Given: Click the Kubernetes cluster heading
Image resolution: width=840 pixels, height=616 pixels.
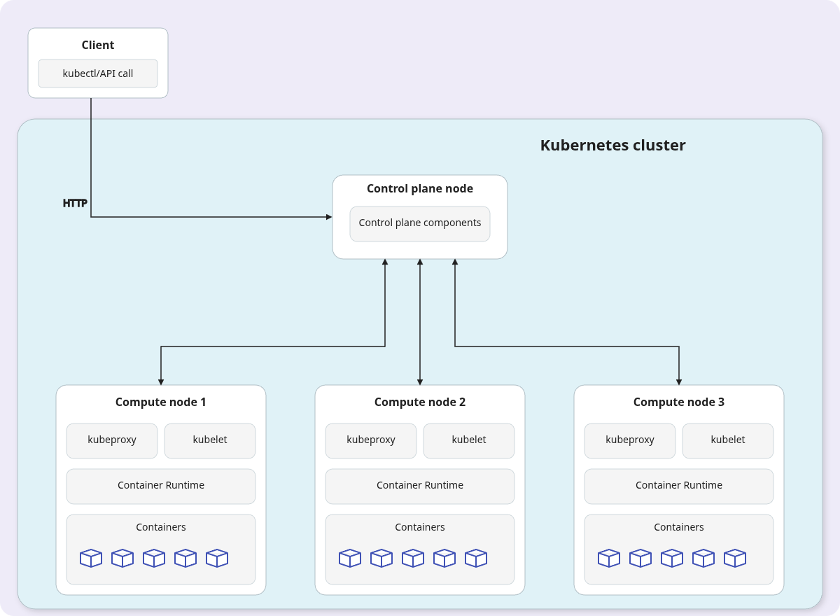Looking at the screenshot, I should point(613,146).
